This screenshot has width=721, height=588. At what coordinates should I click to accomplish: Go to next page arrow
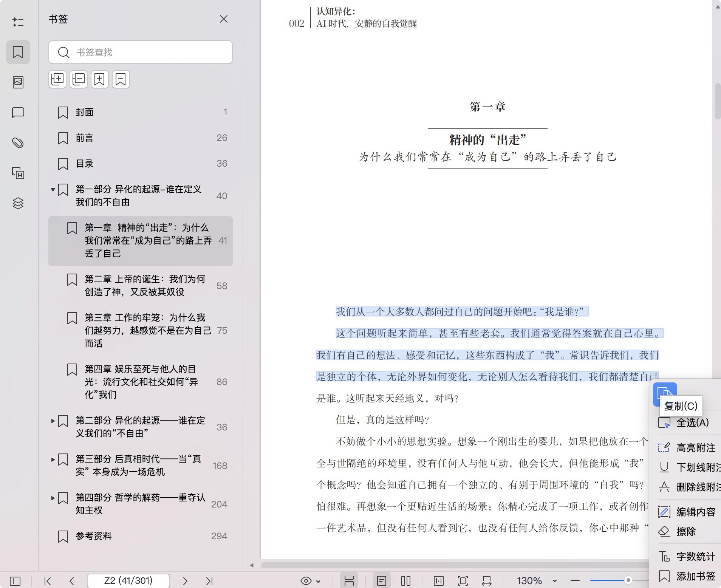[x=185, y=581]
